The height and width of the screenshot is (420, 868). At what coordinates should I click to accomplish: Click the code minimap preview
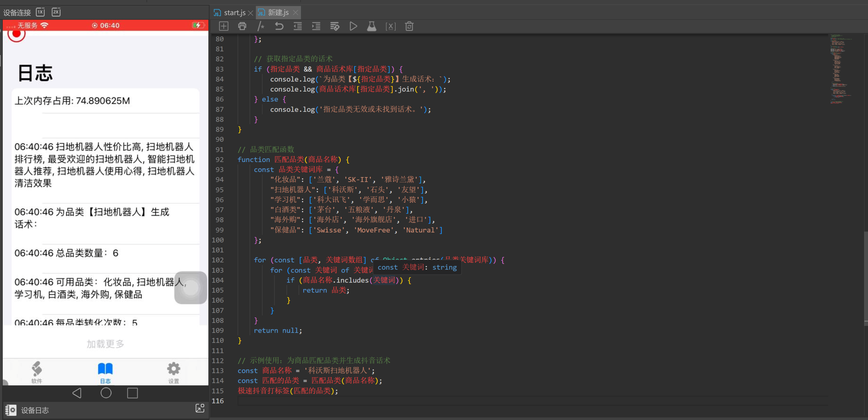pos(841,69)
